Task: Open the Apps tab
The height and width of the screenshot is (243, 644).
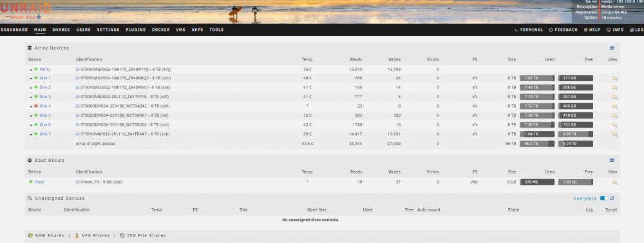Action: point(198,30)
